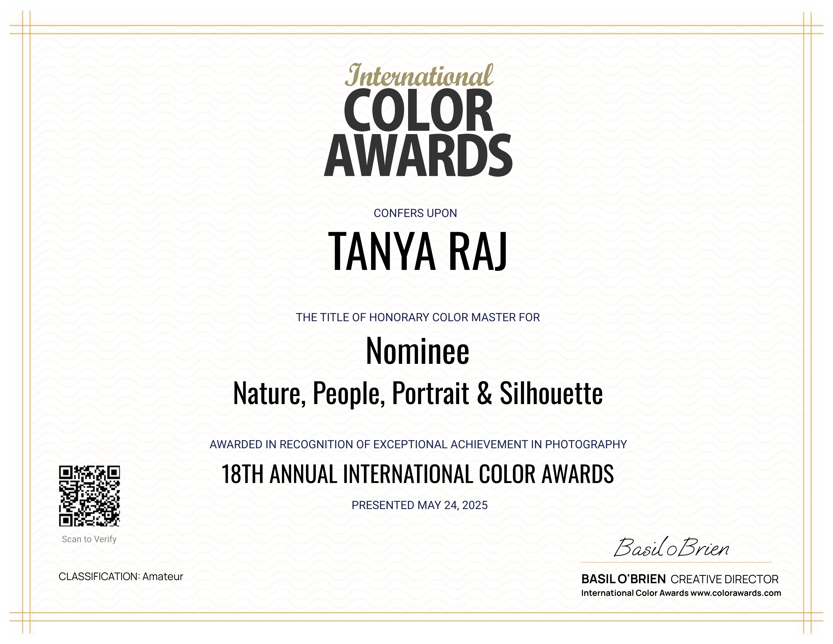The width and height of the screenshot is (833, 644).
Task: Click the 'AWARDED IN RECOGNITION' line
Action: coord(418,445)
